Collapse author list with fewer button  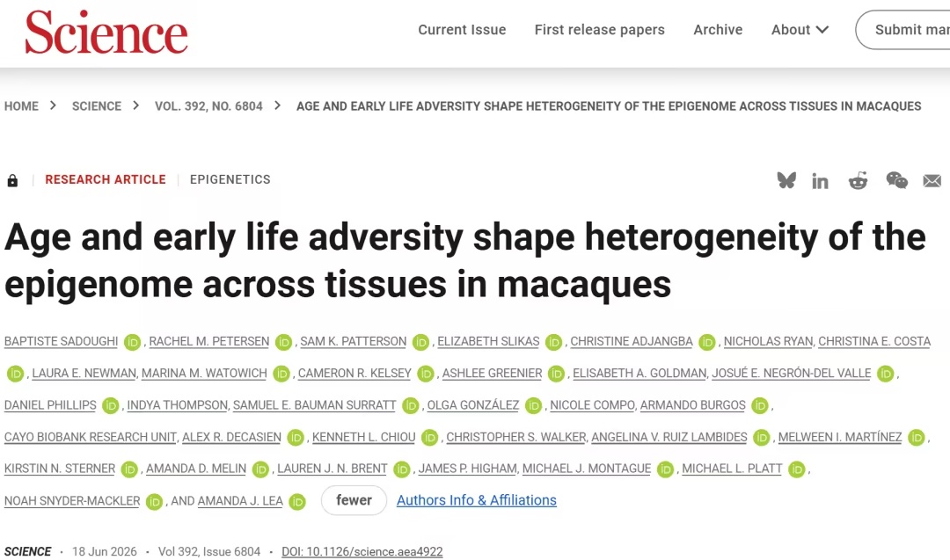point(354,500)
